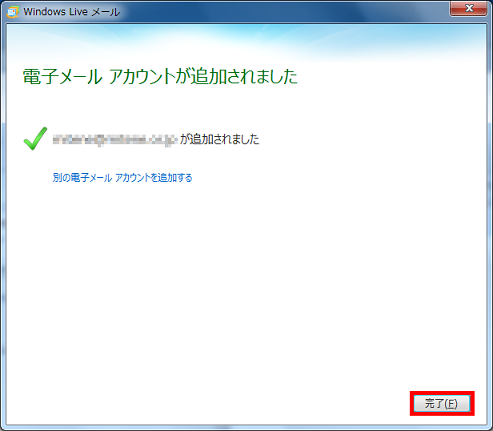Image resolution: width=493 pixels, height=431 pixels.
Task: Click the green heading 電子メール アカウントが追加されました
Action: (x=160, y=76)
